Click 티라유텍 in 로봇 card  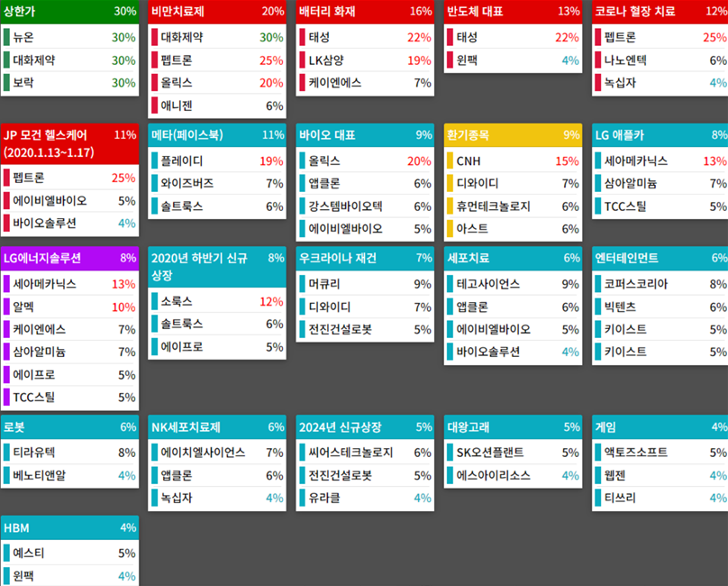click(69, 453)
